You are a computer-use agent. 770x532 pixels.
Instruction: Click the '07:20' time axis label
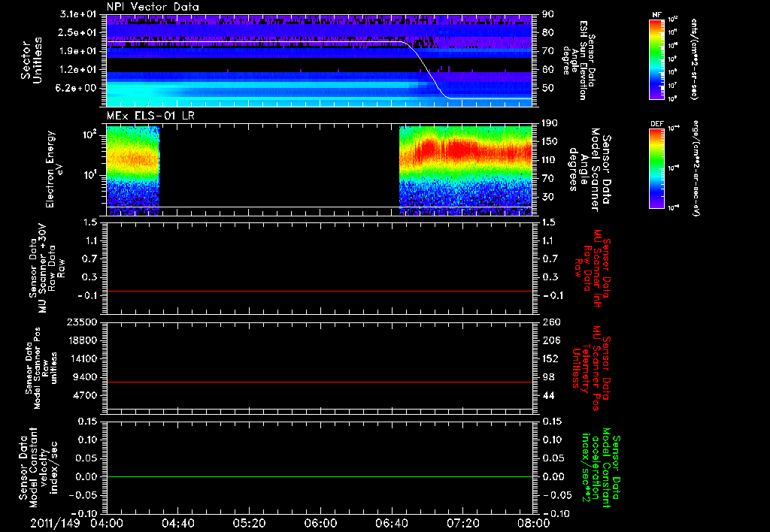463,523
